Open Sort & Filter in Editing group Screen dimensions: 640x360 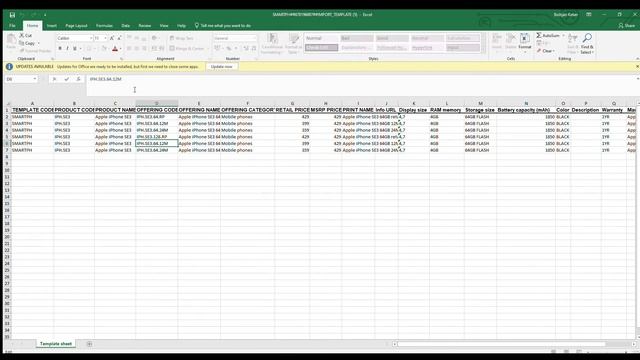coord(573,44)
